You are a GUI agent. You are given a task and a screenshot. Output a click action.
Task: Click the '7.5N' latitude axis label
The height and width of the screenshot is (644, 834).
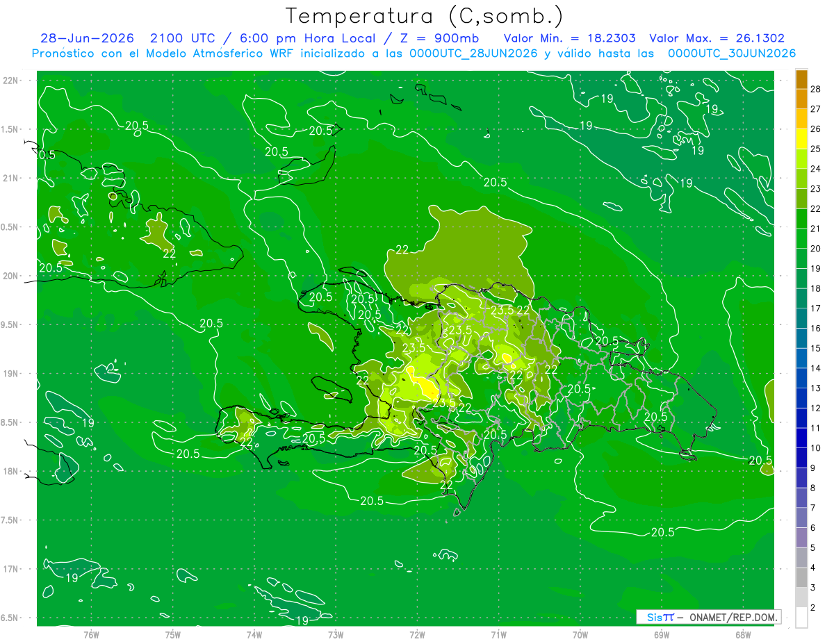[10, 520]
